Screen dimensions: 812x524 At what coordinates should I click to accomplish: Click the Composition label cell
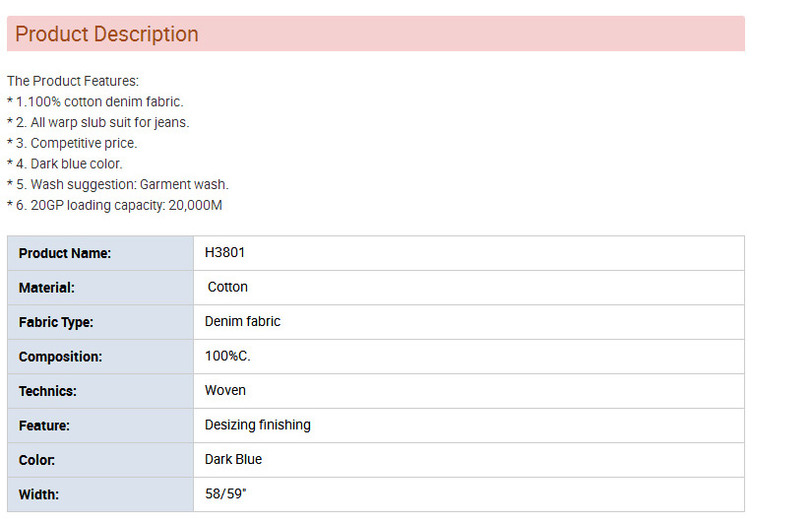point(100,357)
